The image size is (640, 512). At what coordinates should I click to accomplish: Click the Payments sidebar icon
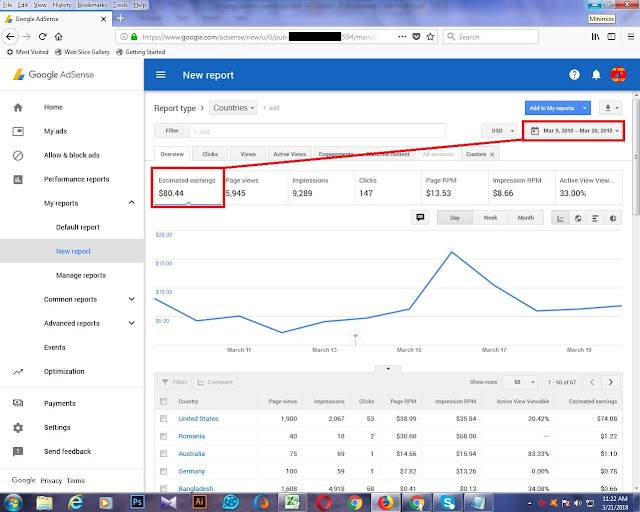(18, 403)
